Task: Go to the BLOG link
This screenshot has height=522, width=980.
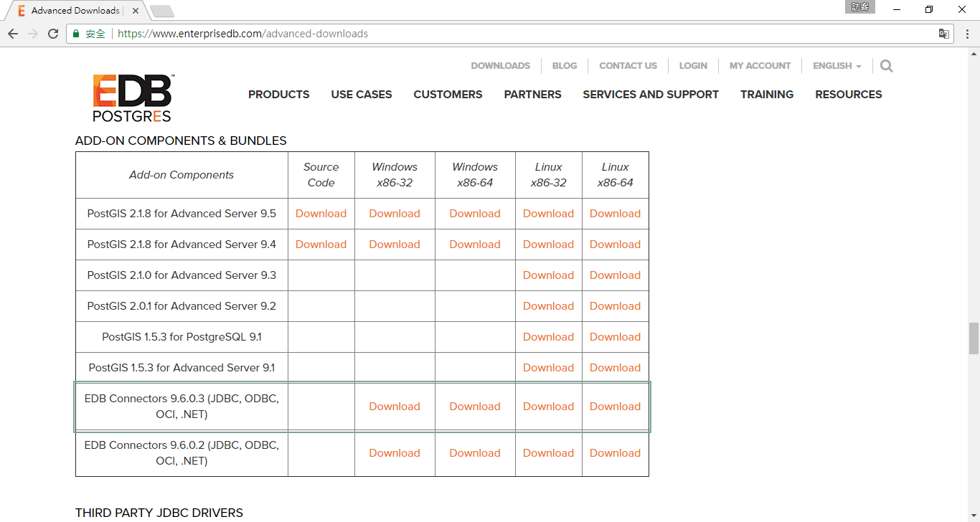Action: click(x=565, y=65)
